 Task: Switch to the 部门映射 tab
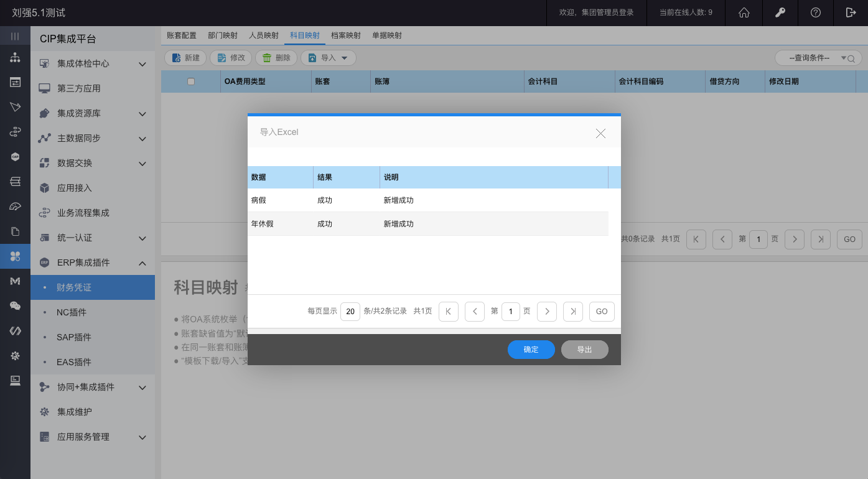click(x=223, y=35)
